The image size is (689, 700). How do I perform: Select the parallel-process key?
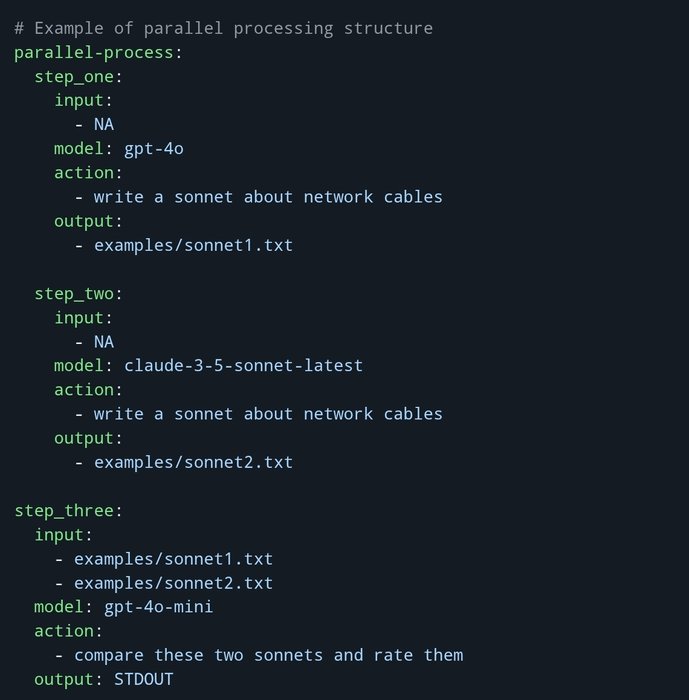click(x=94, y=53)
